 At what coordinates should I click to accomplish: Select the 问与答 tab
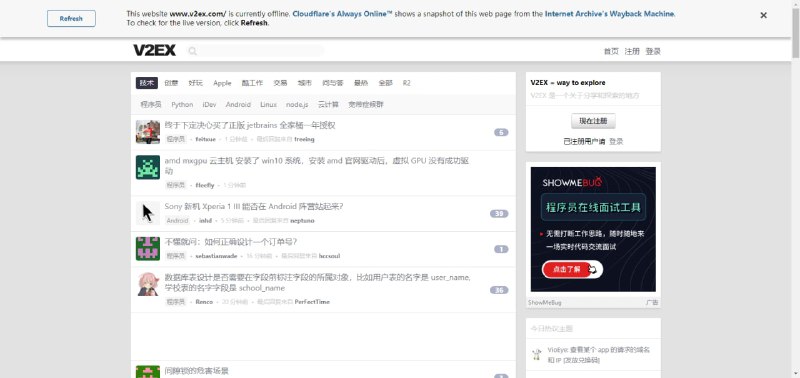[333, 83]
